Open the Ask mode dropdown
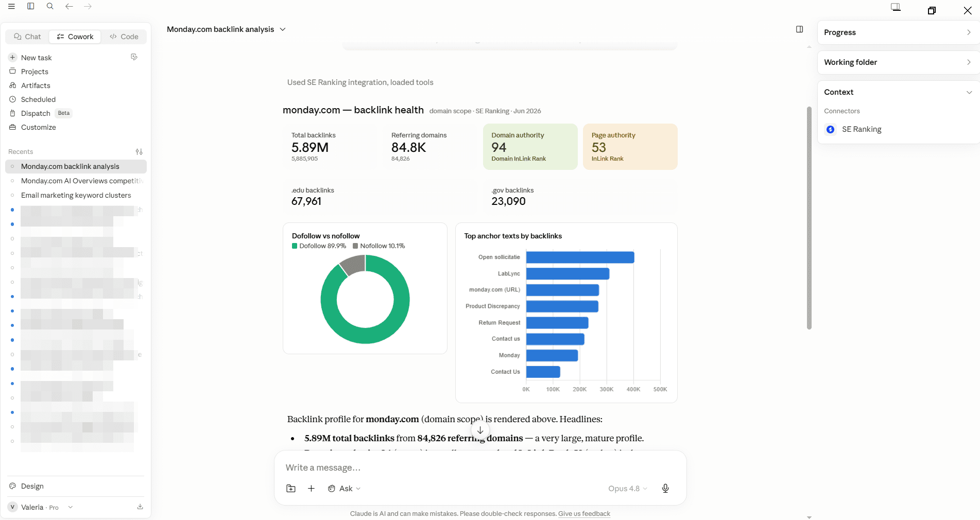The image size is (980, 520). 344,489
